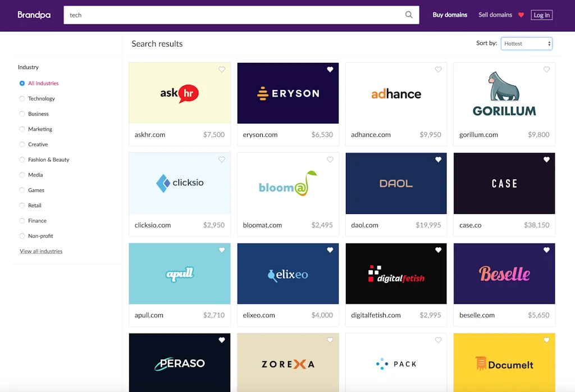
Task: Click heart icon on daol.com card
Action: tap(439, 160)
